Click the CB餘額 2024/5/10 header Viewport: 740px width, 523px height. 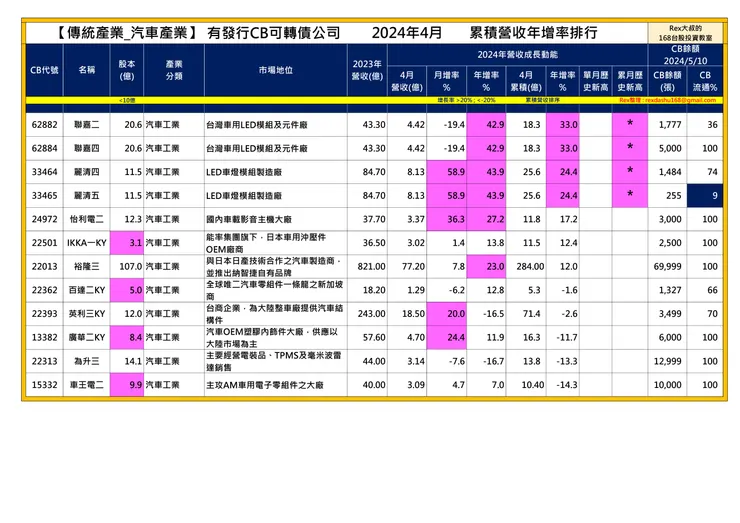pos(685,55)
